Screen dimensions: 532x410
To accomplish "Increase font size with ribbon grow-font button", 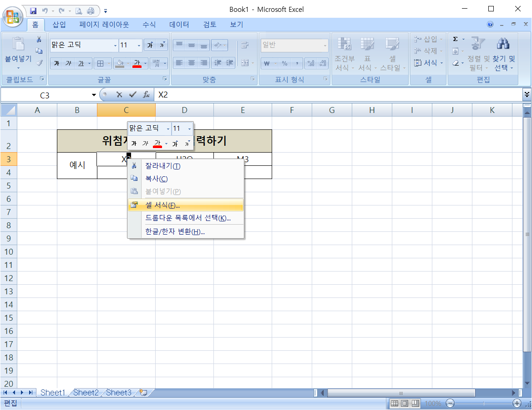I will pyautogui.click(x=150, y=45).
